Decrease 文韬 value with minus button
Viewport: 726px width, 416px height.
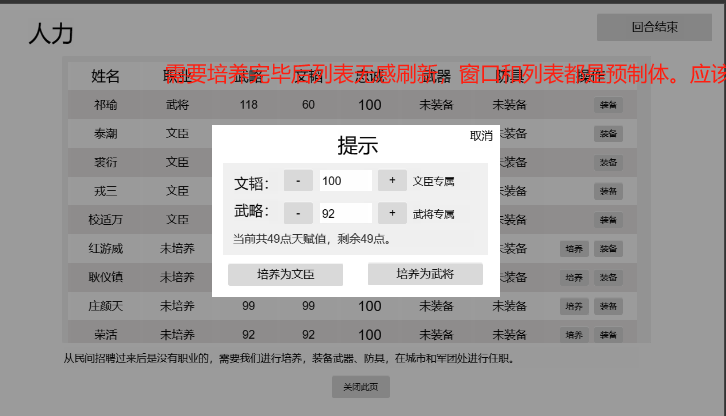[298, 181]
